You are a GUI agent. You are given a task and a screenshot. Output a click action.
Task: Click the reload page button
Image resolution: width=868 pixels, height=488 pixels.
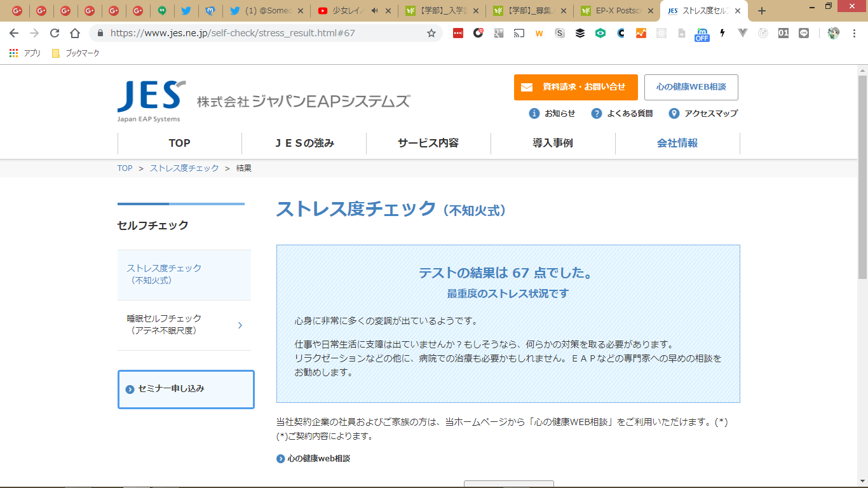[55, 33]
